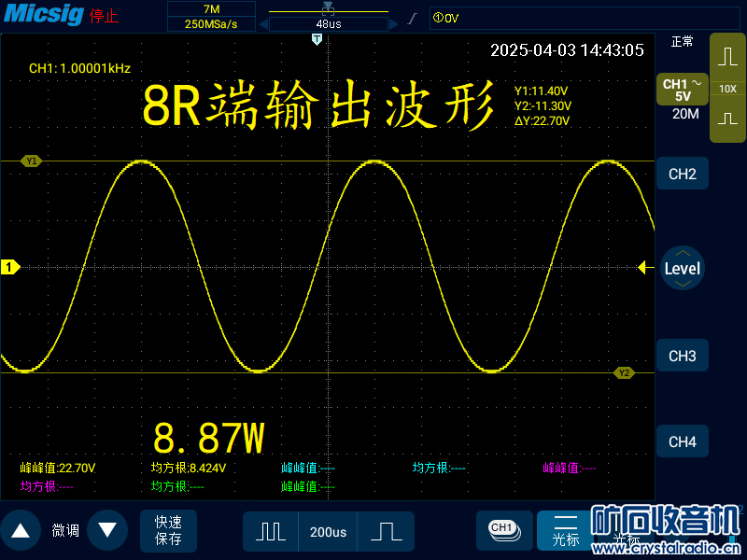The height and width of the screenshot is (560, 747).
Task: Click the stopped (停止) run status
Action: [104, 16]
